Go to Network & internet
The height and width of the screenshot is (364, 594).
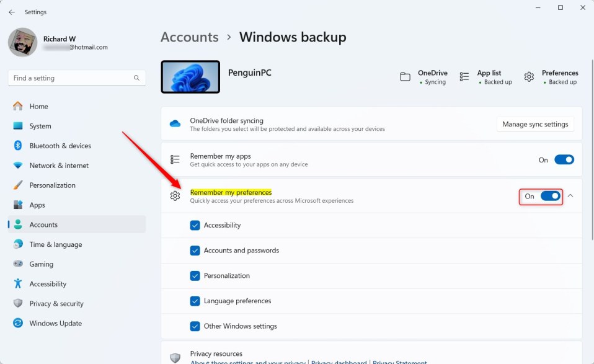77,166
